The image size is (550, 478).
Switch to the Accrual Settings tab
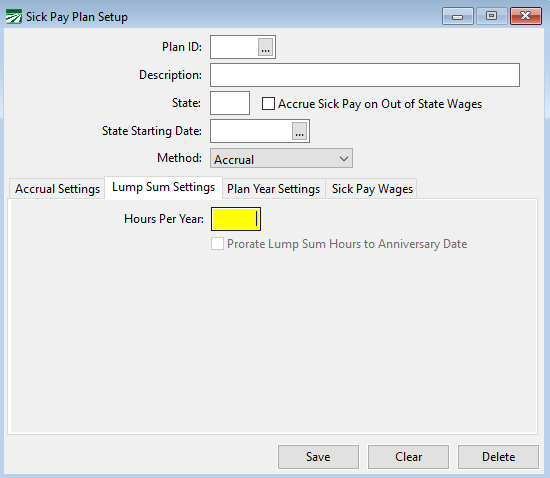(57, 189)
